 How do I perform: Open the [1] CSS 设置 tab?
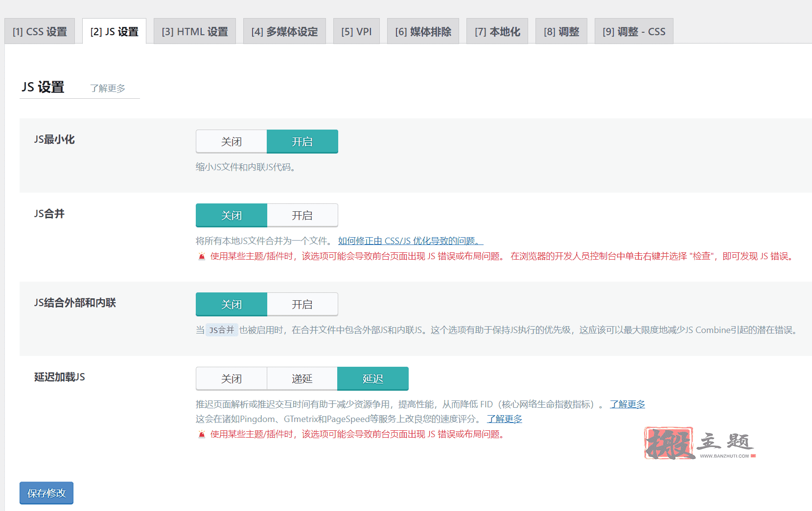[x=40, y=31]
